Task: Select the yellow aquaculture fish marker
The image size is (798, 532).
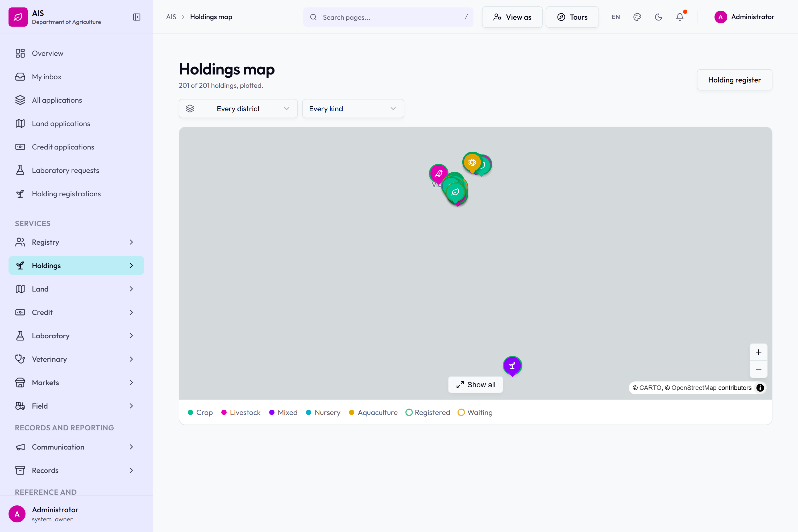Action: click(x=472, y=162)
